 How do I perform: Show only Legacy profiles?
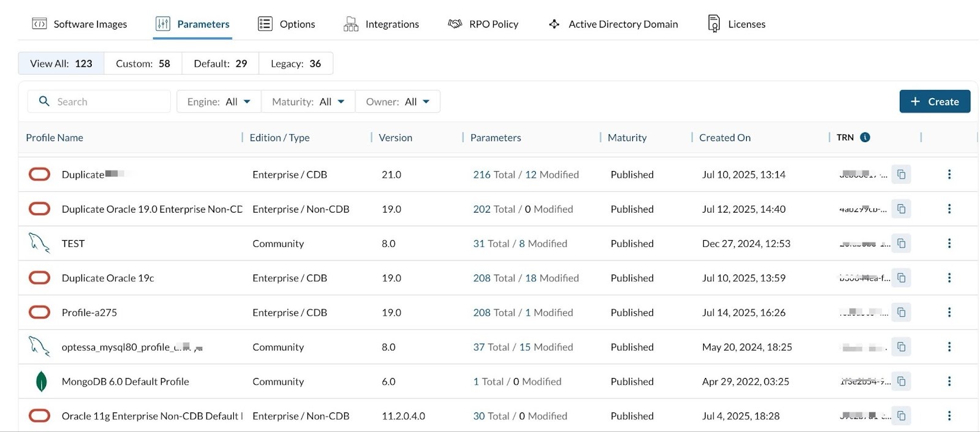point(296,64)
